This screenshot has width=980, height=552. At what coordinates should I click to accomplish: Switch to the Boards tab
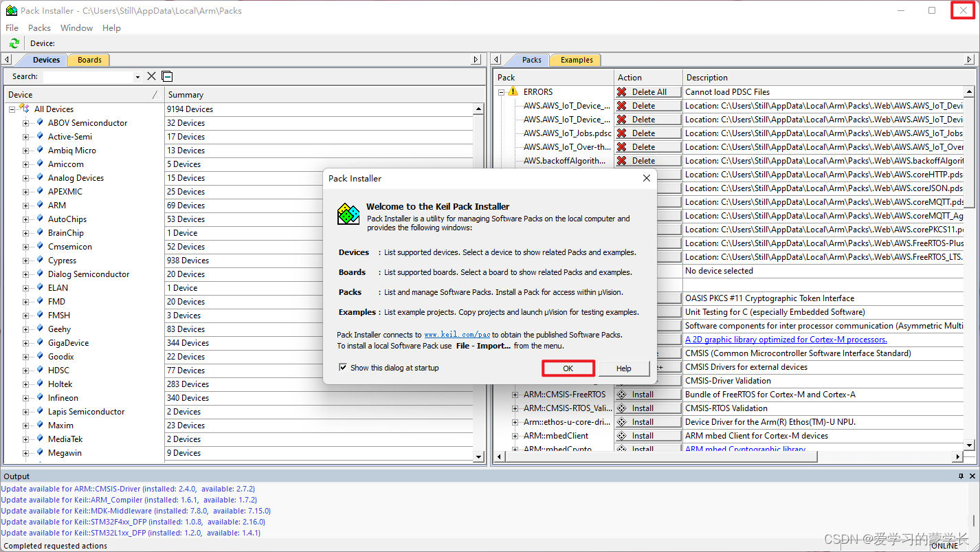89,60
